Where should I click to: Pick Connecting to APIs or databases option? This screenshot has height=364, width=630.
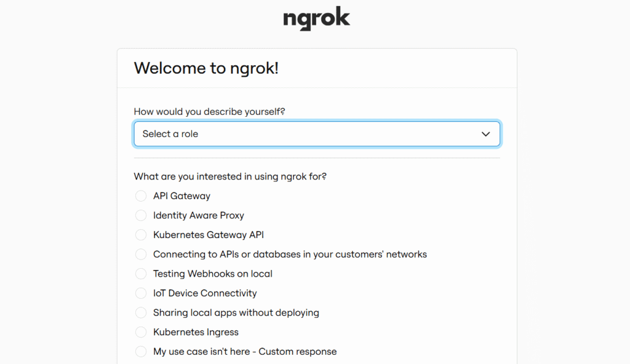(x=141, y=255)
